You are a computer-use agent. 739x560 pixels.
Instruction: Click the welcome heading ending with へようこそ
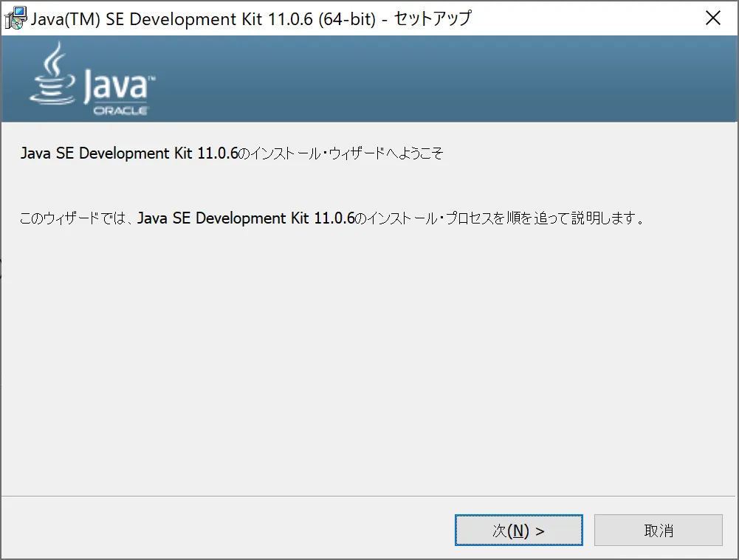(x=231, y=153)
